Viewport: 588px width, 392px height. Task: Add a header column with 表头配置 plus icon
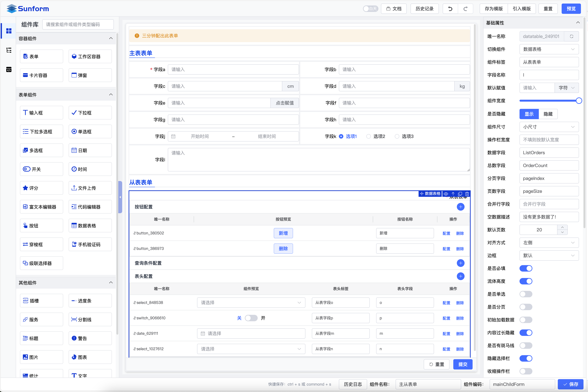coord(460,276)
